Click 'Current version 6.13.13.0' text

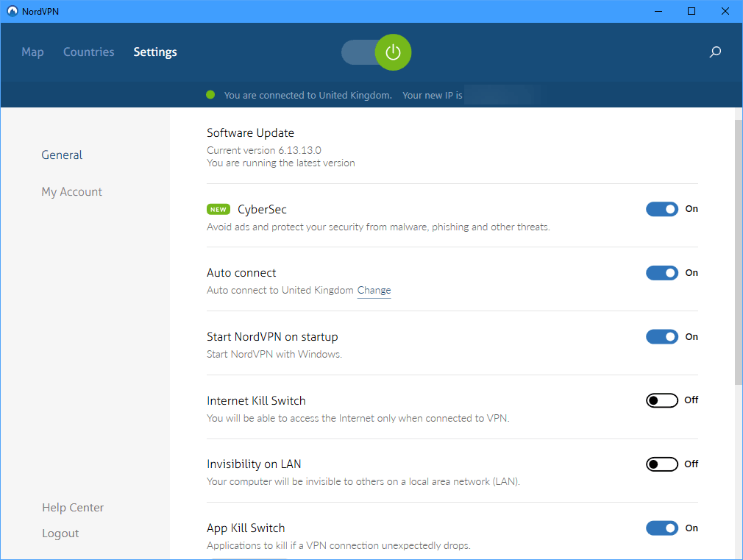pos(264,150)
